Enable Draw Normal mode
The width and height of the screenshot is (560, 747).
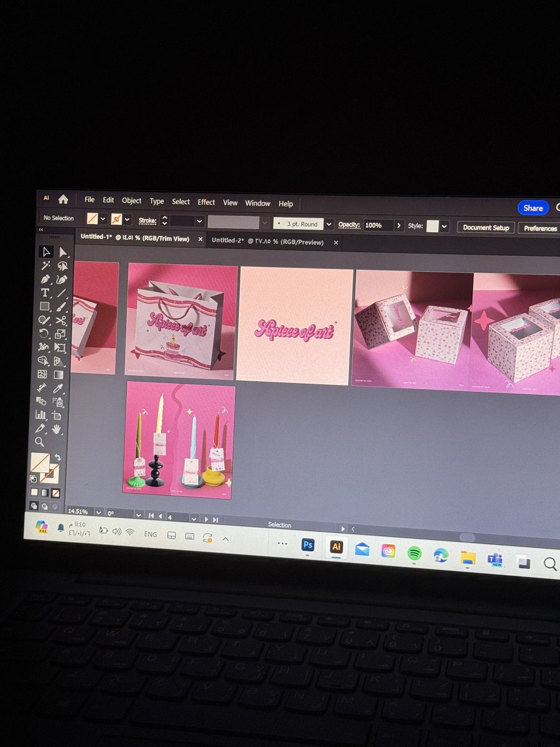[34, 506]
